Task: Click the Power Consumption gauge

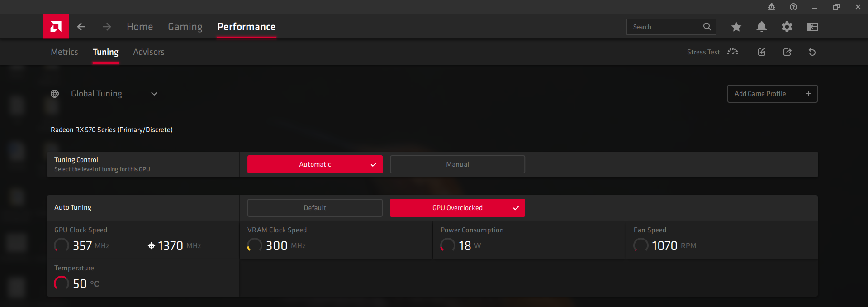Action: pos(448,245)
